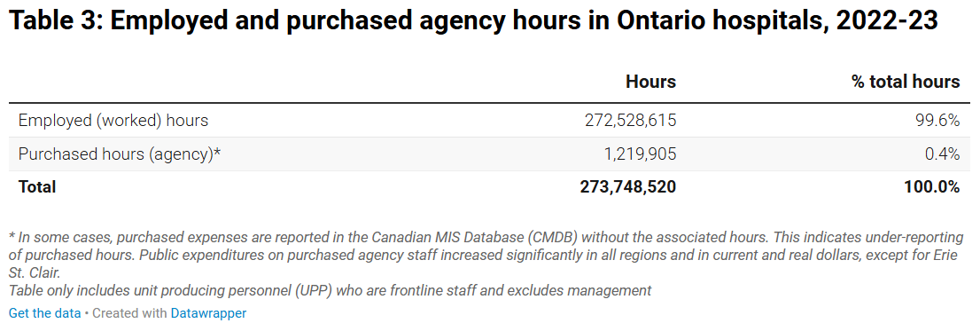Screen dimensions: 980x331
Task: Click the Table 3 title heading
Action: (473, 20)
